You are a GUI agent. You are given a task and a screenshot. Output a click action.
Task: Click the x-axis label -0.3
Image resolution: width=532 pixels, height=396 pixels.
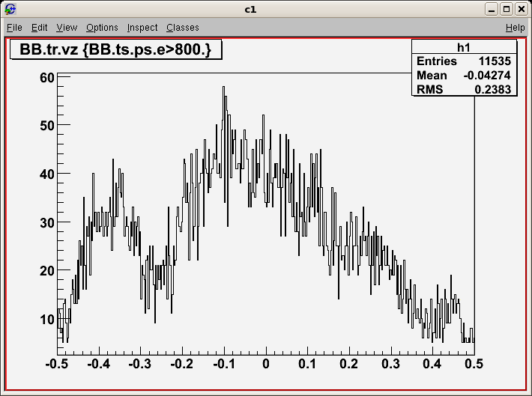click(x=140, y=364)
